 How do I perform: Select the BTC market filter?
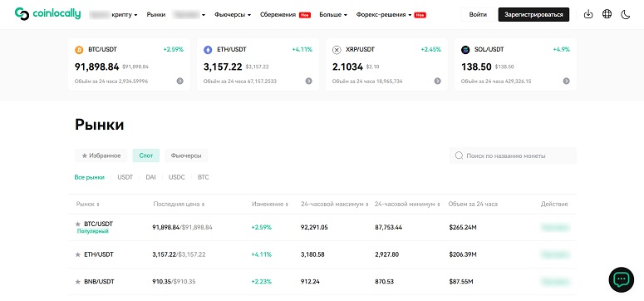click(204, 177)
